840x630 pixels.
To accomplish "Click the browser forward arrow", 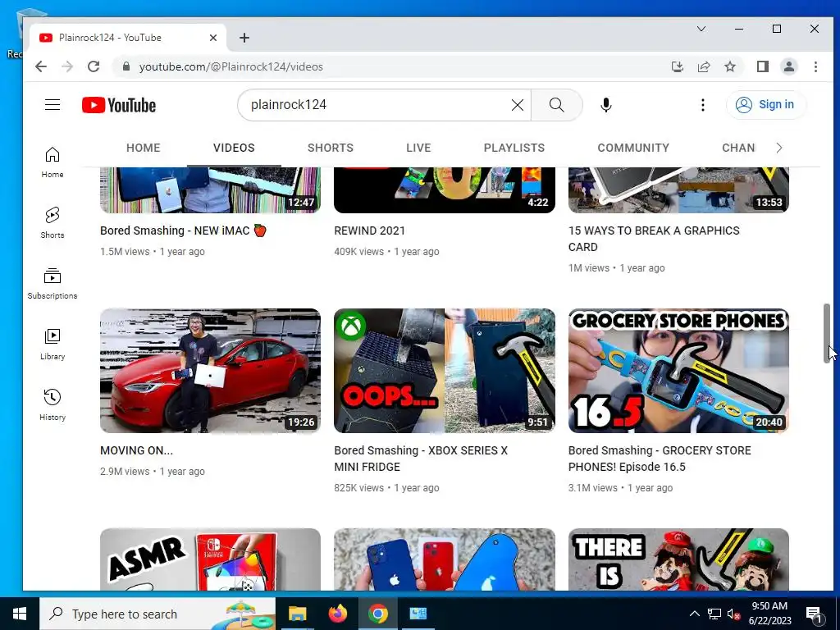I will (67, 66).
